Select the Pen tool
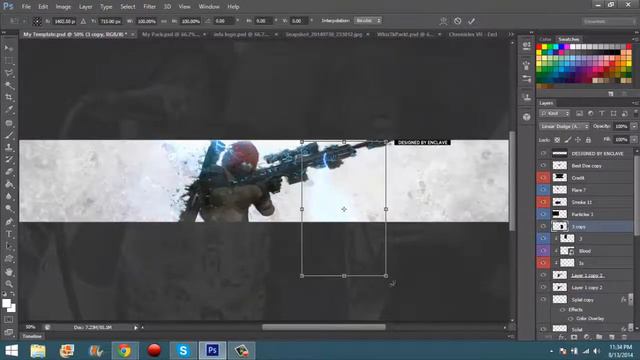640x360 pixels. point(9,222)
